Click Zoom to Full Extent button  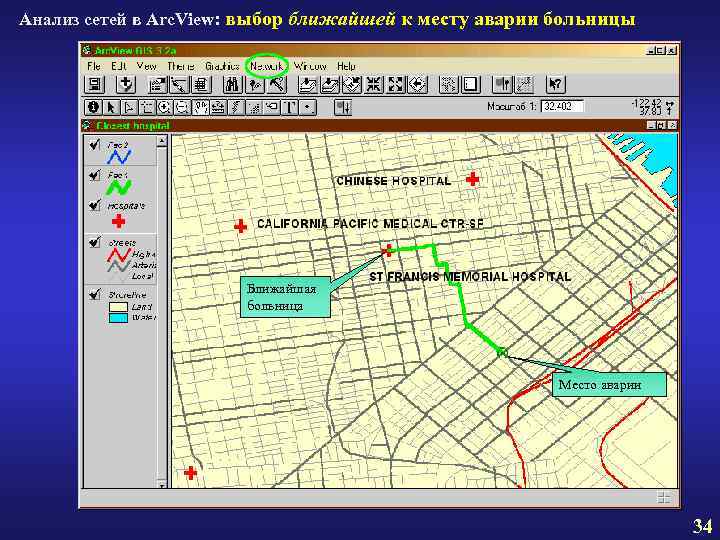(308, 84)
